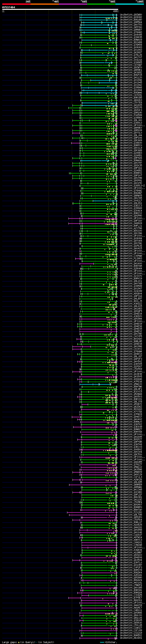Select the UniRef100_Q06446 label

click(x=131, y=379)
